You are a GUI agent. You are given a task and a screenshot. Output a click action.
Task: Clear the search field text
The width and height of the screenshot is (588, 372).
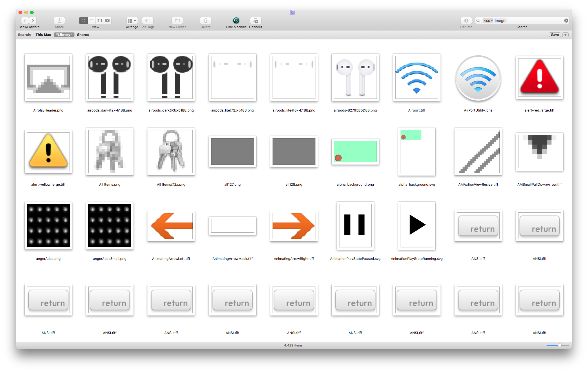coord(566,21)
